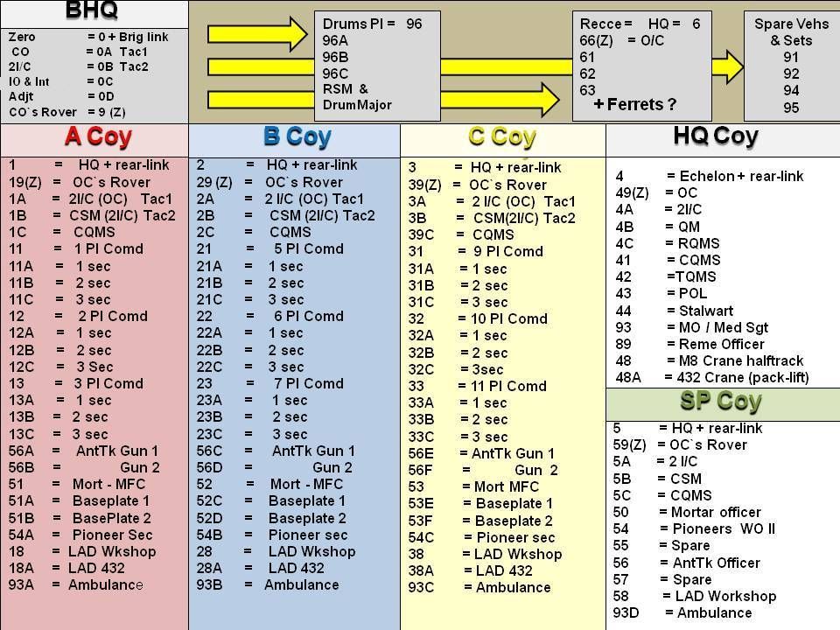
Task: Click the HQ Coy heading
Action: pos(716,136)
